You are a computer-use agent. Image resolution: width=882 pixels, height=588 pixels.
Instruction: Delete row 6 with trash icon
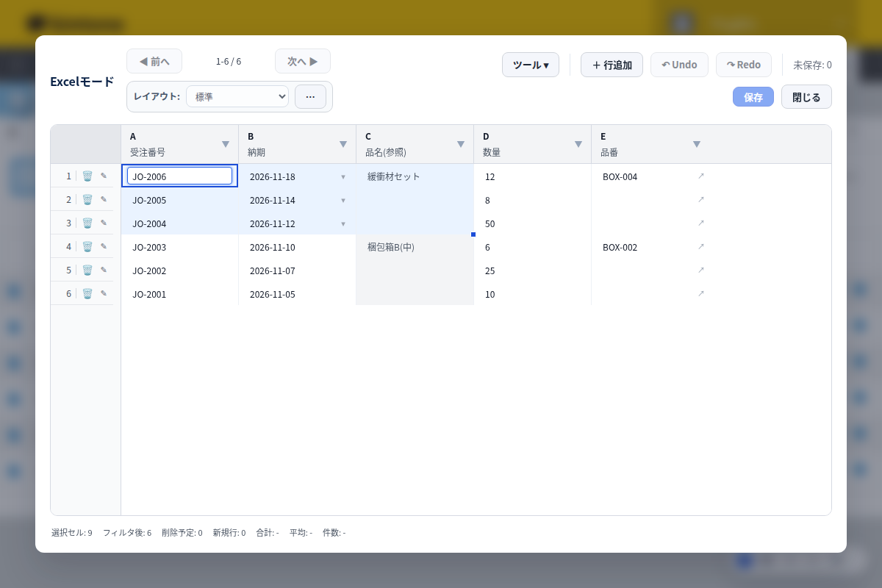point(87,294)
